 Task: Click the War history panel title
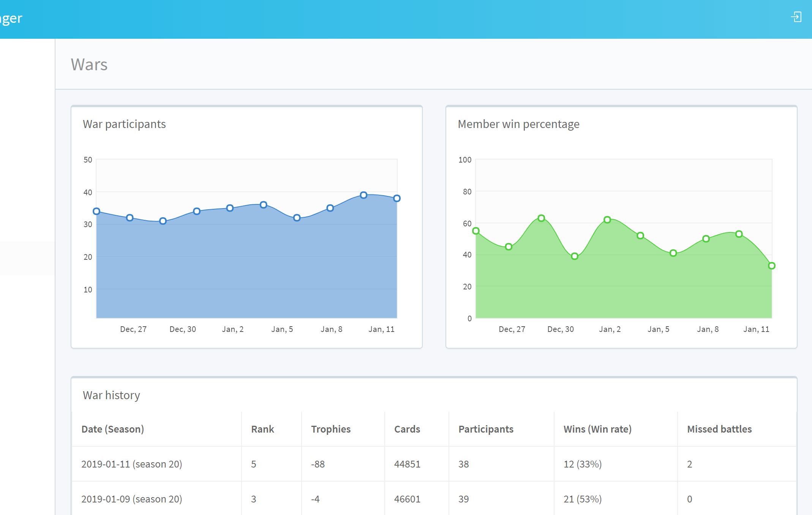coord(111,395)
